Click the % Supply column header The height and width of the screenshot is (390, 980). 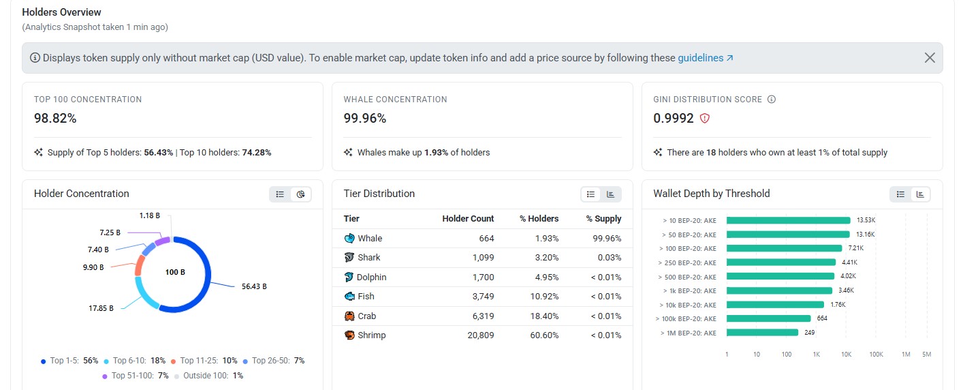point(604,219)
